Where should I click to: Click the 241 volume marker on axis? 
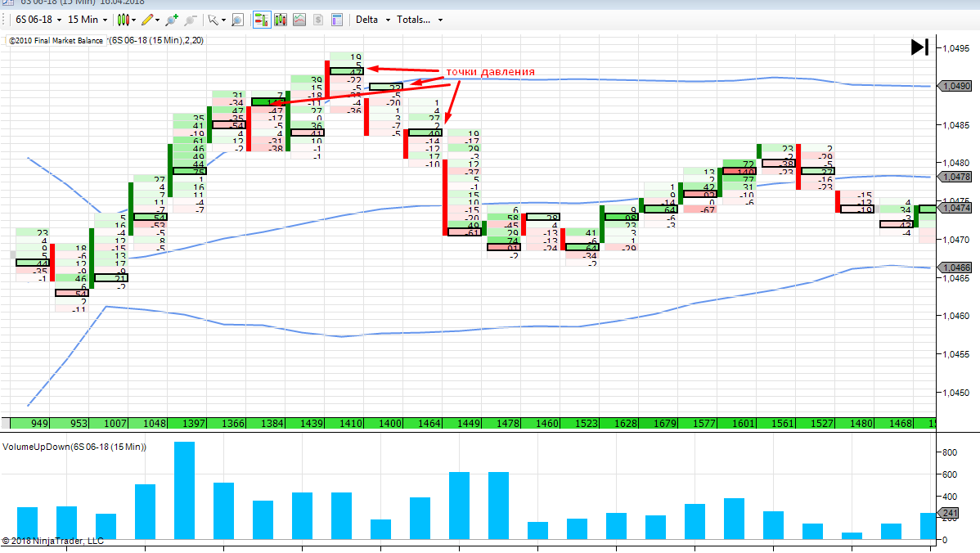(949, 513)
